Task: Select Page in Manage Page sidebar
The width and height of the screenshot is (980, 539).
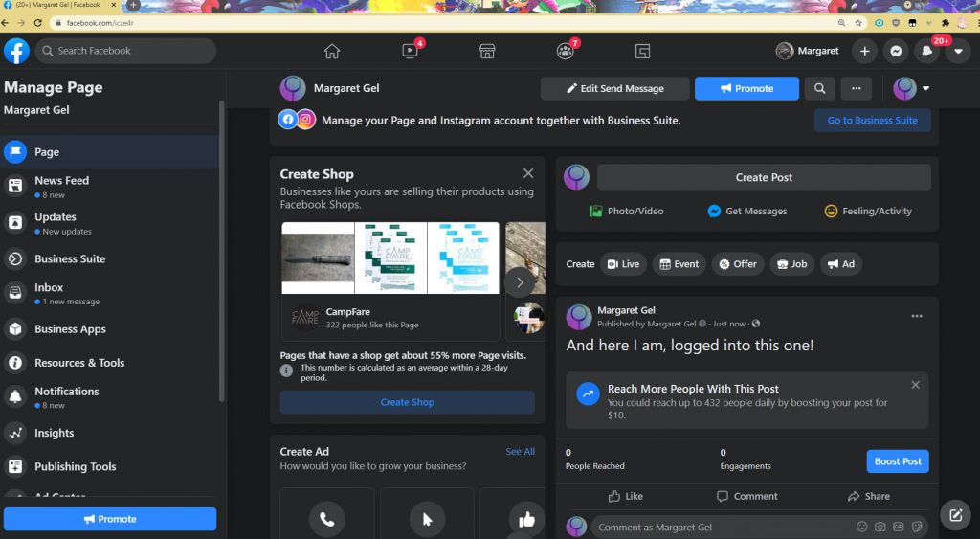Action: click(x=110, y=152)
